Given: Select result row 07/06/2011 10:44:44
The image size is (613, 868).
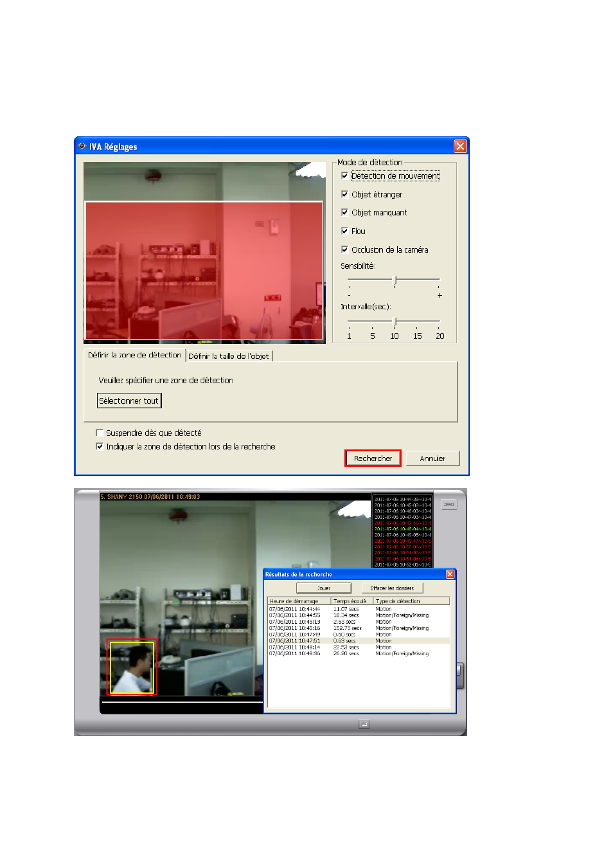Looking at the screenshot, I should pos(359,609).
